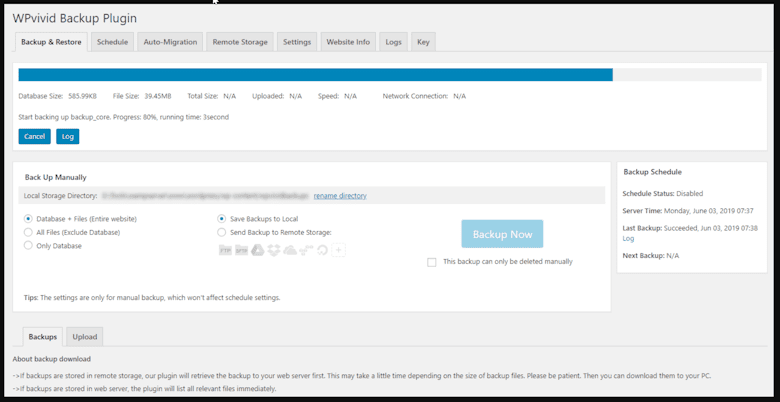
Task: Select All Files (Exclude Database) option
Action: tap(28, 232)
